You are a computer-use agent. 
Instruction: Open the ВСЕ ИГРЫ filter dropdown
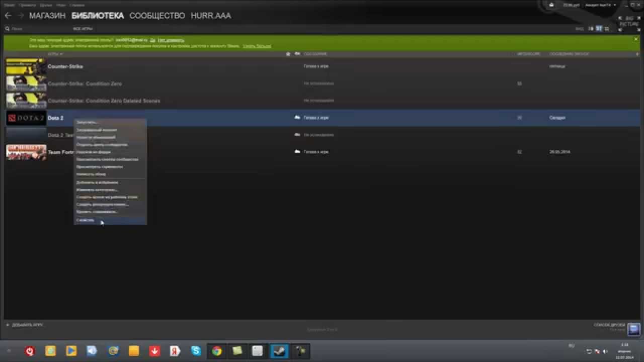[x=83, y=29]
